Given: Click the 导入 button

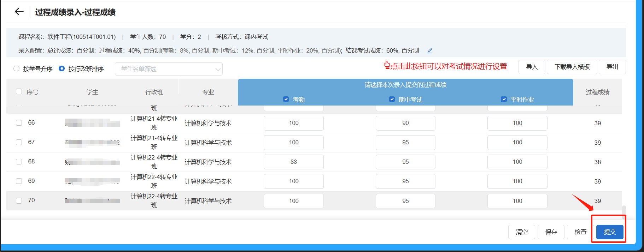Looking at the screenshot, I should click(x=531, y=67).
